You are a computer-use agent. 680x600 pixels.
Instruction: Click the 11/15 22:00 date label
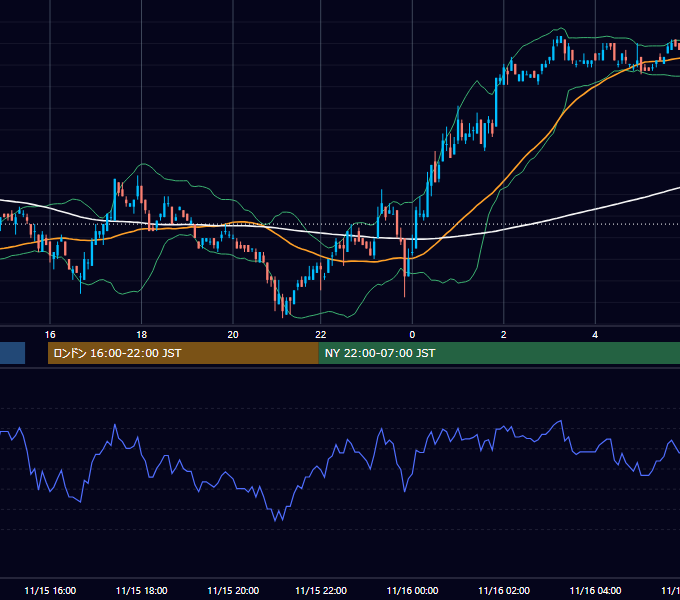pyautogui.click(x=321, y=590)
